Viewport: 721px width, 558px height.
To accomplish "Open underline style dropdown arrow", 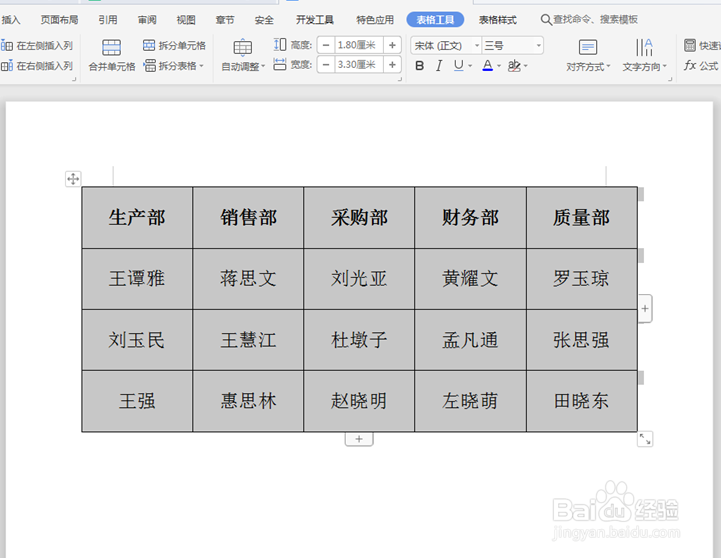I will (x=470, y=66).
